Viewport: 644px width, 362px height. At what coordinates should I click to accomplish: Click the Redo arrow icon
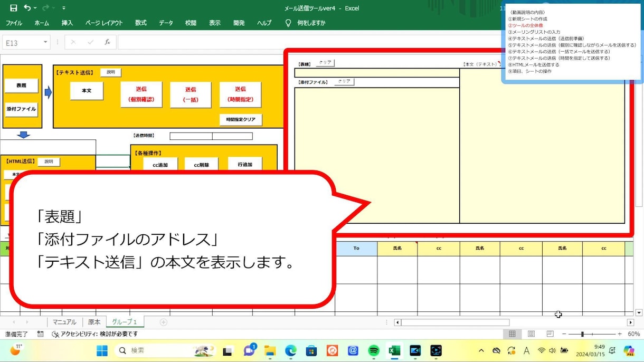[x=45, y=8]
